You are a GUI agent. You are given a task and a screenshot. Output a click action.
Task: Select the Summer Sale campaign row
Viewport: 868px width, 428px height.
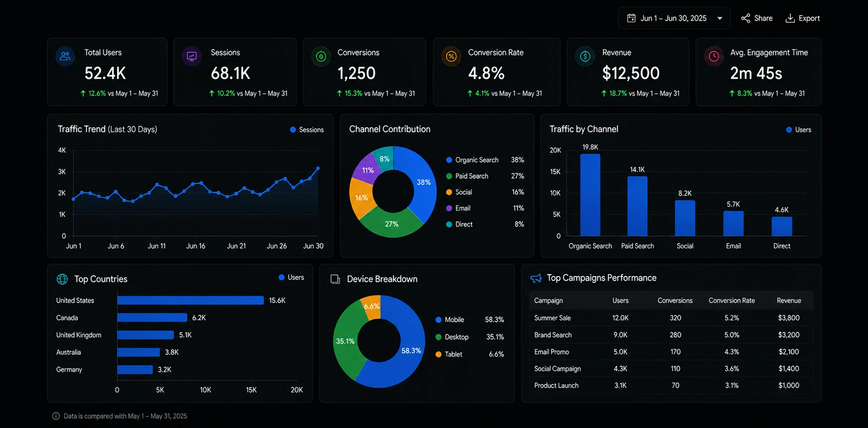(x=671, y=318)
